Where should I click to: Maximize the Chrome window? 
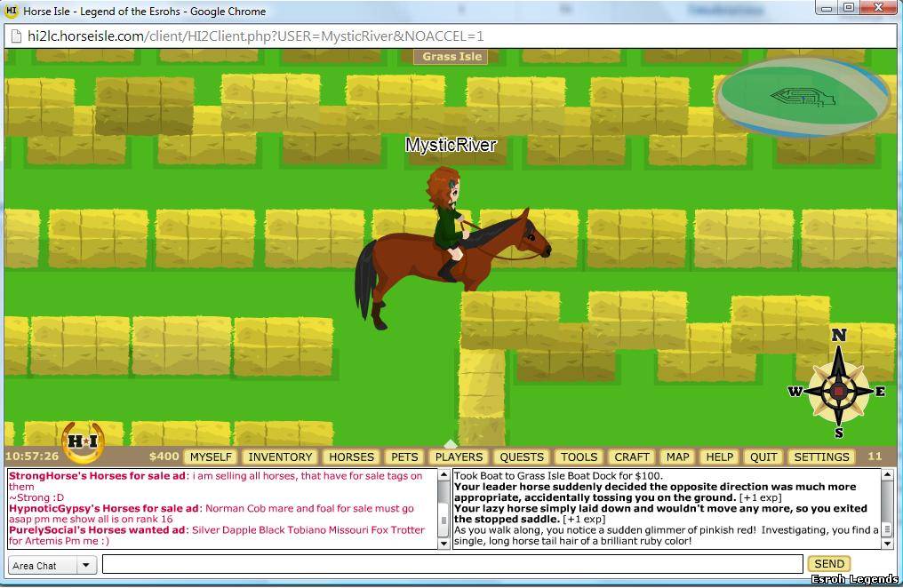(848, 8)
